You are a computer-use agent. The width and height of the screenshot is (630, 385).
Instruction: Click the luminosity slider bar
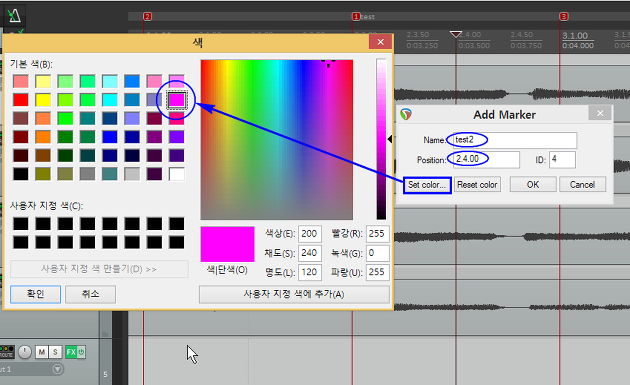coord(381,139)
